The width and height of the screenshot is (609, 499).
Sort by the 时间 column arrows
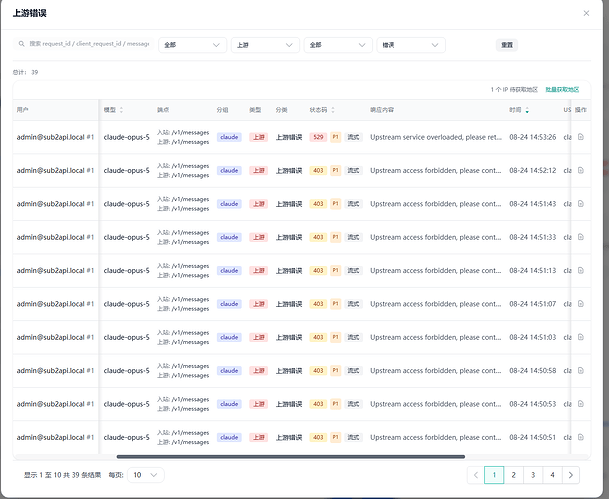(x=527, y=110)
